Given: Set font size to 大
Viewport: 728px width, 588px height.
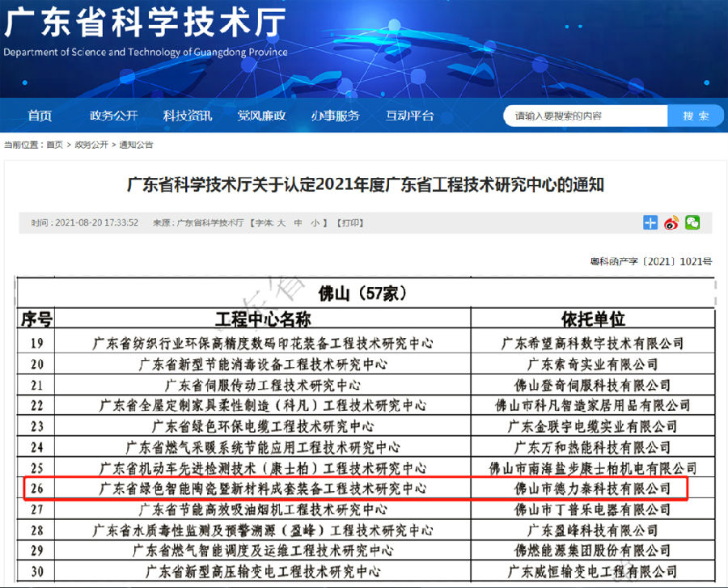Looking at the screenshot, I should pos(281,222).
